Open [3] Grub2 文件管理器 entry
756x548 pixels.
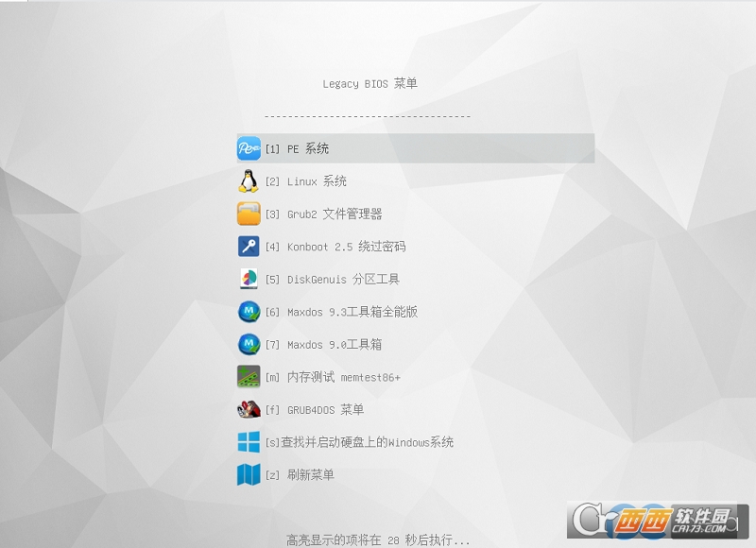[x=323, y=214]
